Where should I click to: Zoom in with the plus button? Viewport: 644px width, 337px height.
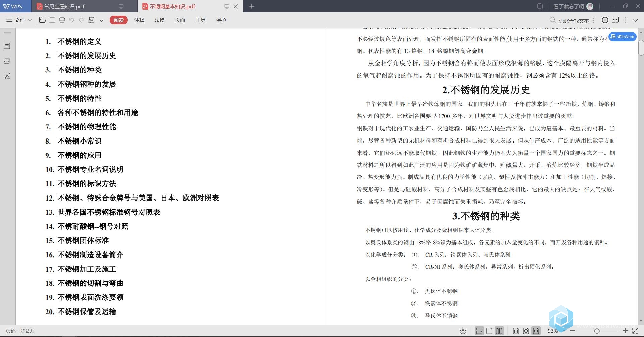click(625, 331)
